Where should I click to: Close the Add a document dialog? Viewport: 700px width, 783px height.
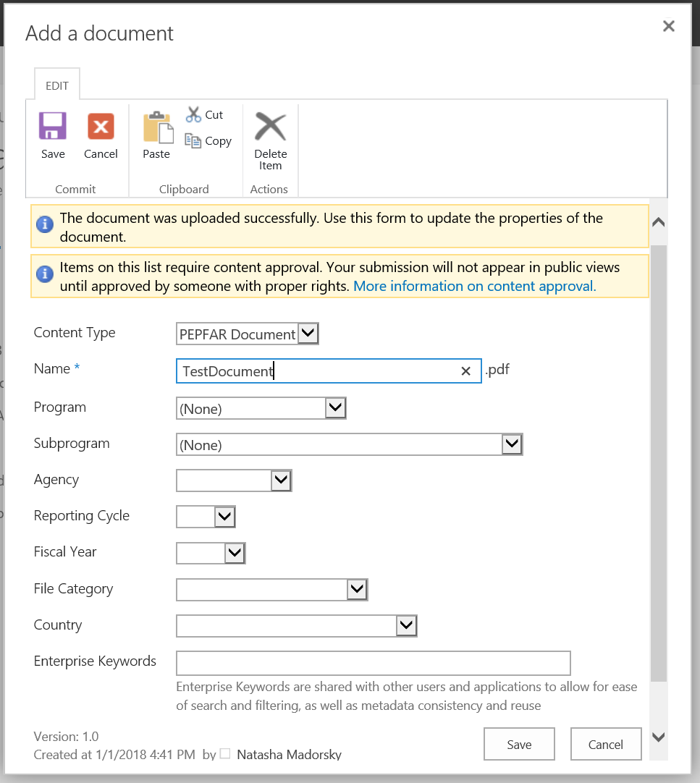(669, 26)
